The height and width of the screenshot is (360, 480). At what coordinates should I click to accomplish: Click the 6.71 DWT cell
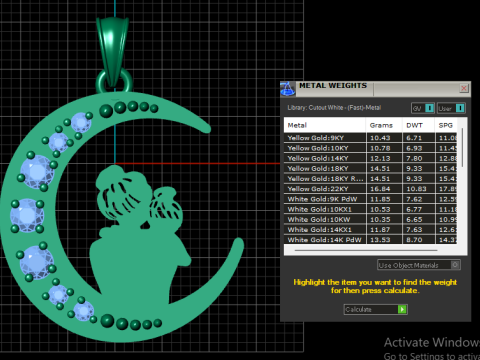pos(418,138)
